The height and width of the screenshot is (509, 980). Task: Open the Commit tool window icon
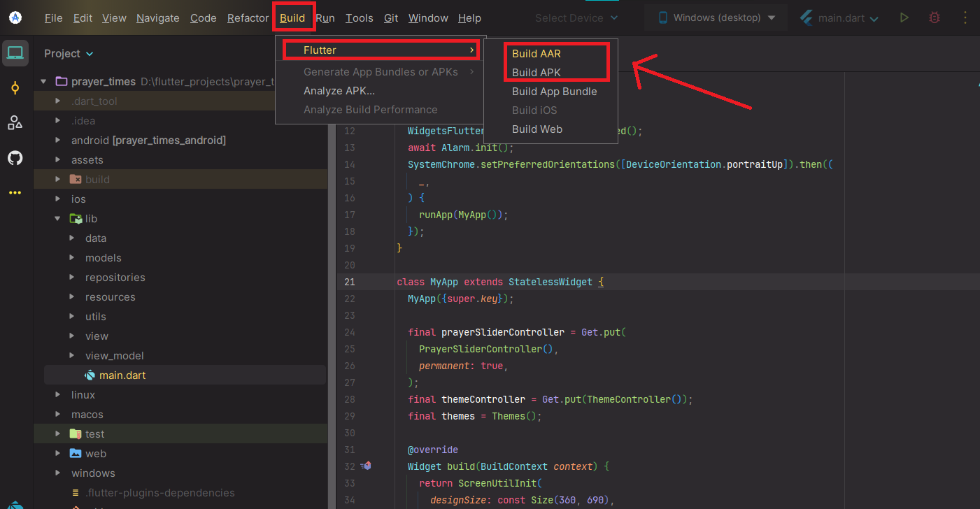pos(15,88)
